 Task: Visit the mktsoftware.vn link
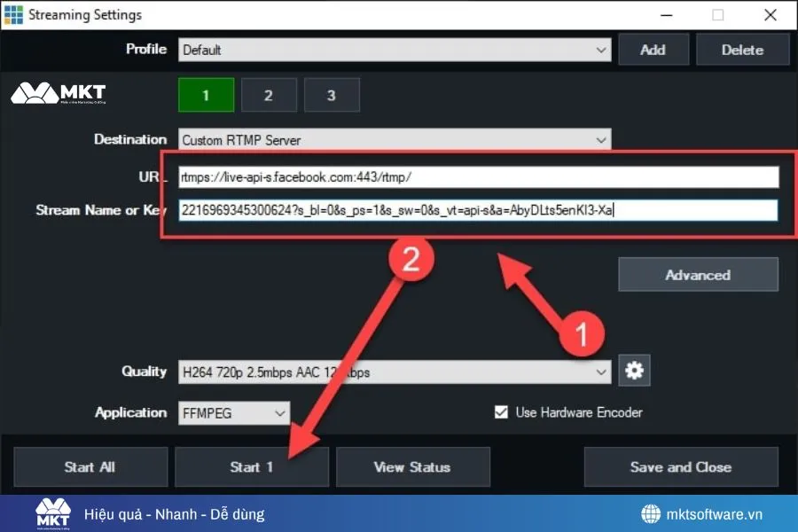(x=715, y=512)
